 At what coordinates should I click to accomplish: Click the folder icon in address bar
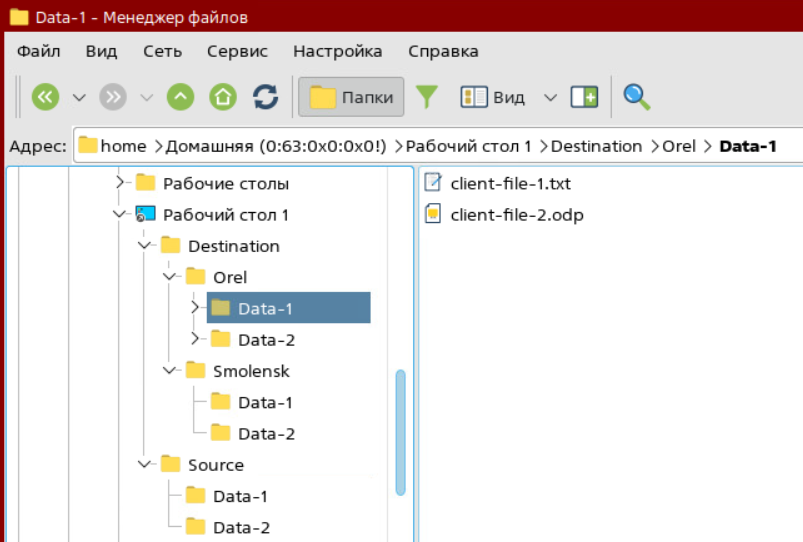pyautogui.click(x=88, y=144)
